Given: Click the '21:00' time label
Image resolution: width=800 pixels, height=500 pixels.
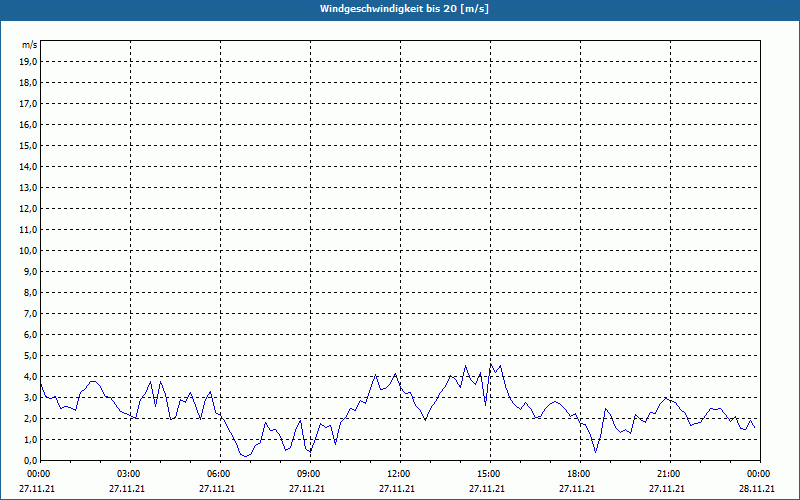Looking at the screenshot, I should tap(670, 474).
